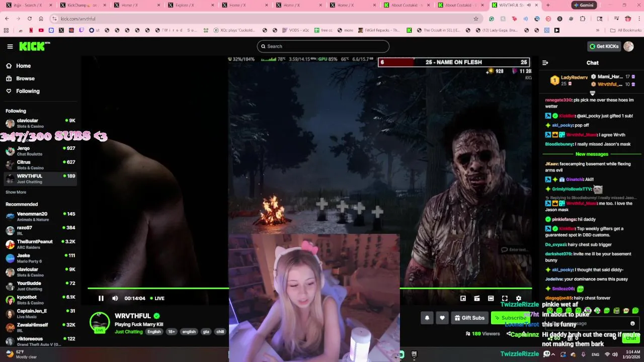Enable picture-in-picture mini player

[x=463, y=298]
